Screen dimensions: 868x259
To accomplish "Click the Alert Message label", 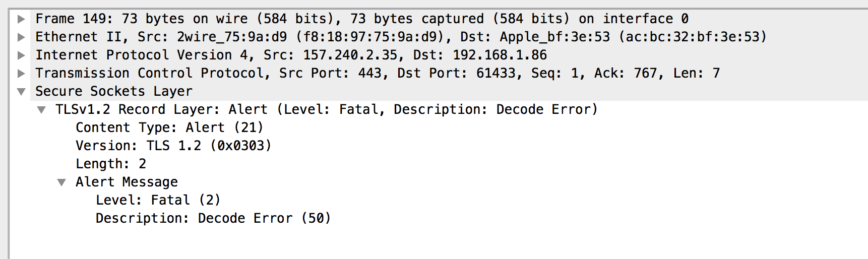I will [x=127, y=182].
